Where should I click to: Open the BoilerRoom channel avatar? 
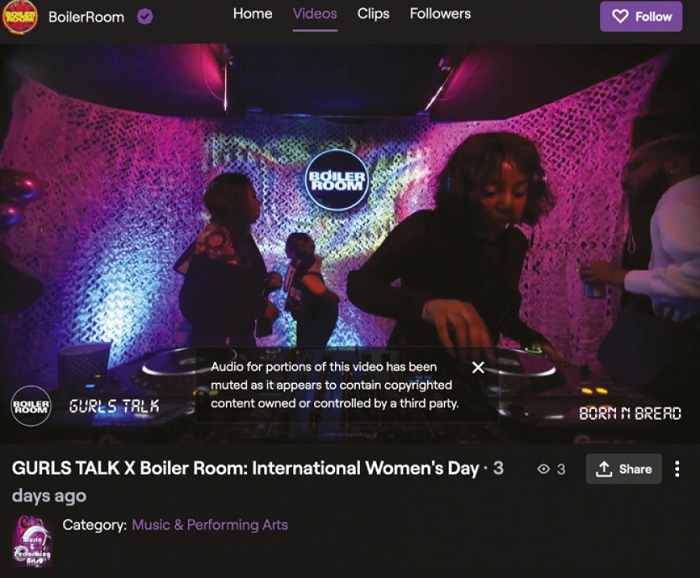pyautogui.click(x=20, y=17)
